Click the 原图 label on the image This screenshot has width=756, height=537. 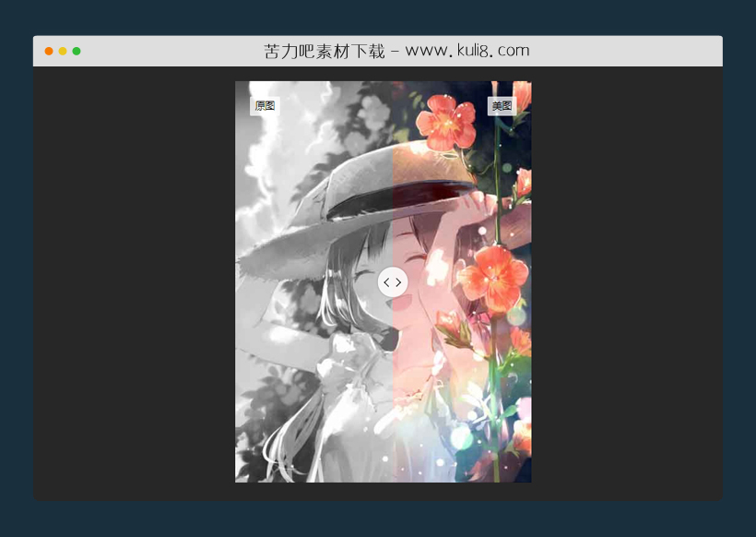click(265, 106)
